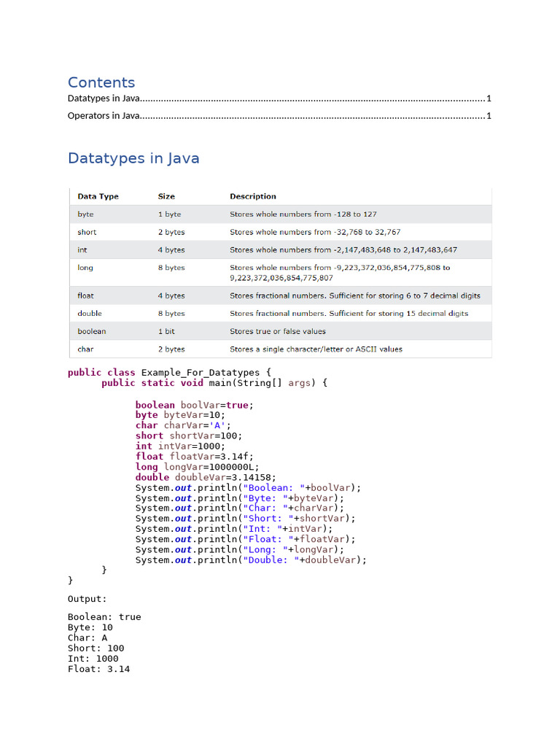Open the 'Datatypes in Java' contents entry

(104, 98)
